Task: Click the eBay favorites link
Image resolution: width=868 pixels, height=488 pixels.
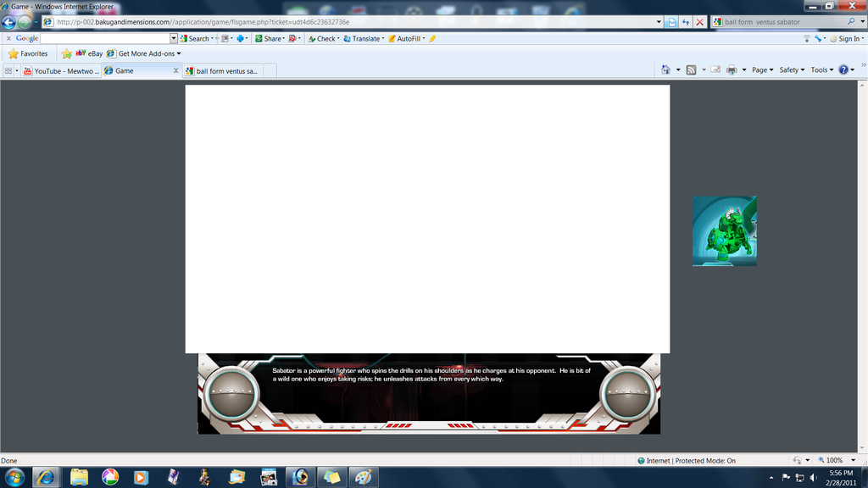Action: click(89, 53)
